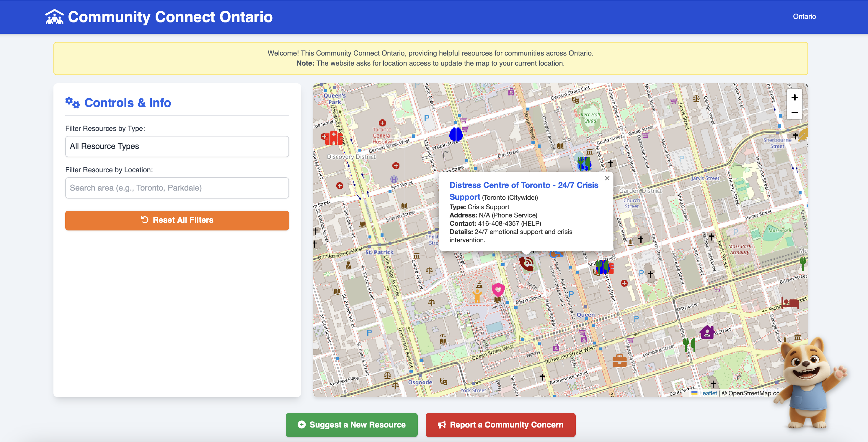Viewport: 868px width, 442px height.
Task: Open the Leaflet attribution link
Action: (x=708, y=393)
